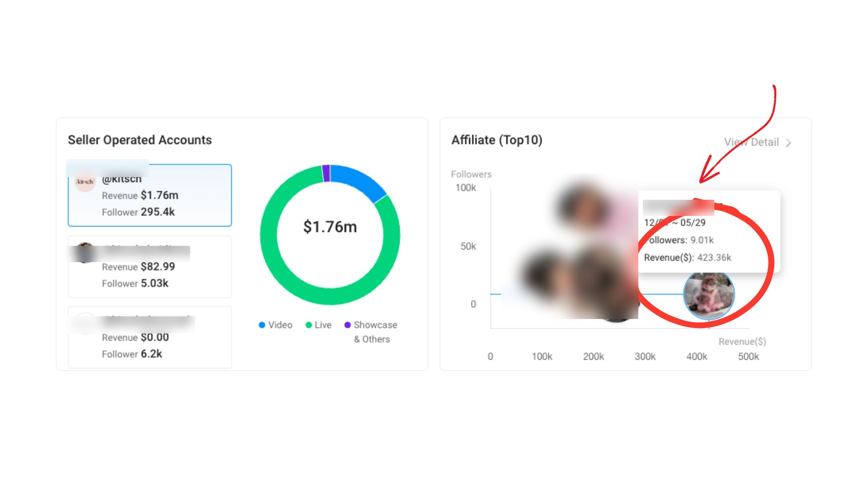Select the @kitsch seller account card

(150, 195)
